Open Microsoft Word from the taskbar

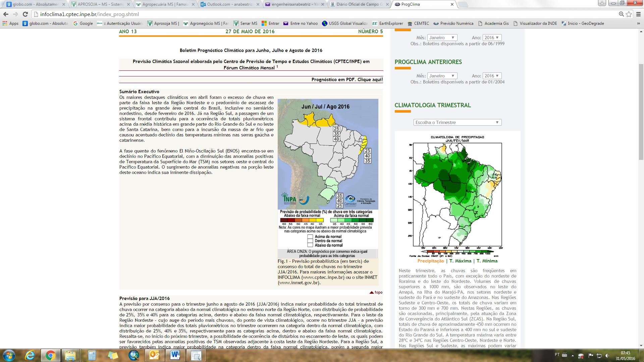(x=175, y=355)
